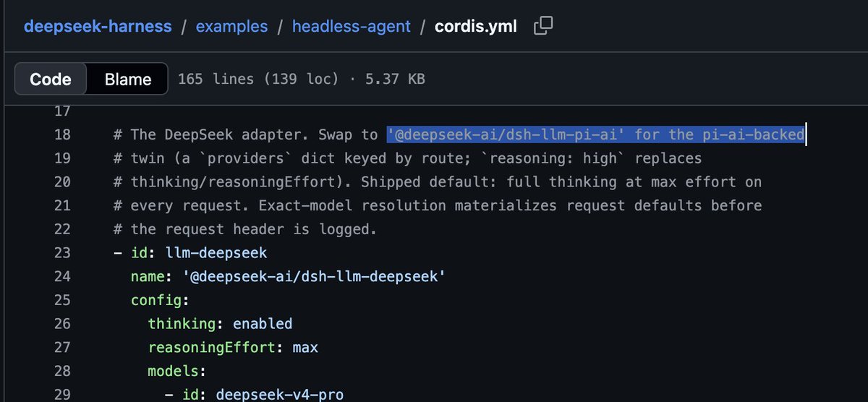Click line number 26 in the gutter
Image resolution: width=868 pixels, height=402 pixels.
(x=62, y=324)
